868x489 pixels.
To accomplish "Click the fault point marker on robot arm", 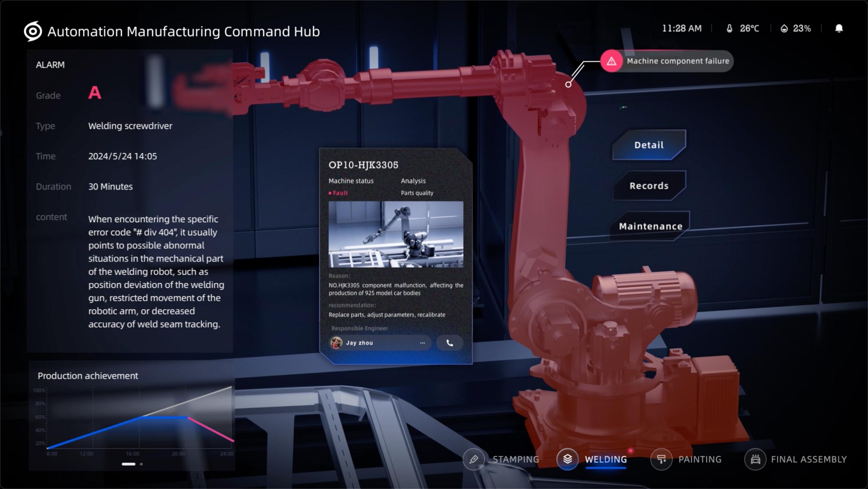I will [x=568, y=84].
